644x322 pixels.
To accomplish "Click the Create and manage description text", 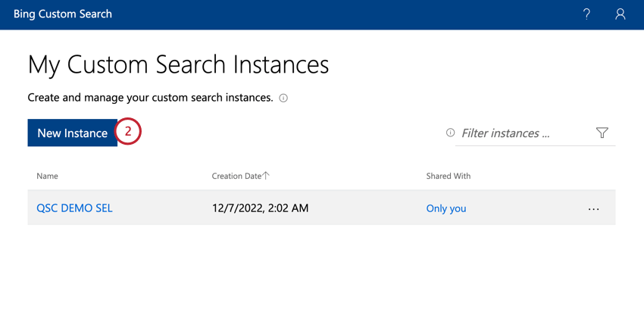I will pyautogui.click(x=150, y=98).
